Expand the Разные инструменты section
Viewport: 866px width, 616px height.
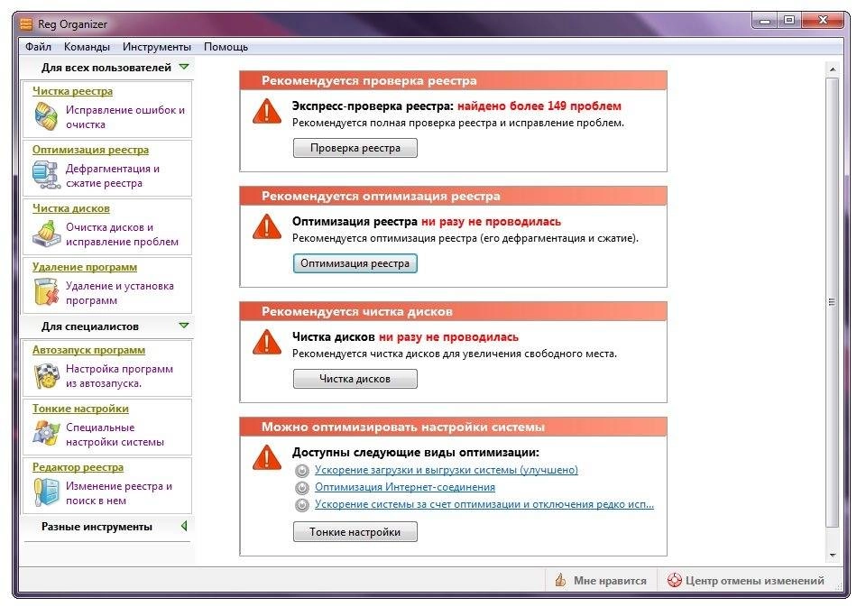(184, 527)
